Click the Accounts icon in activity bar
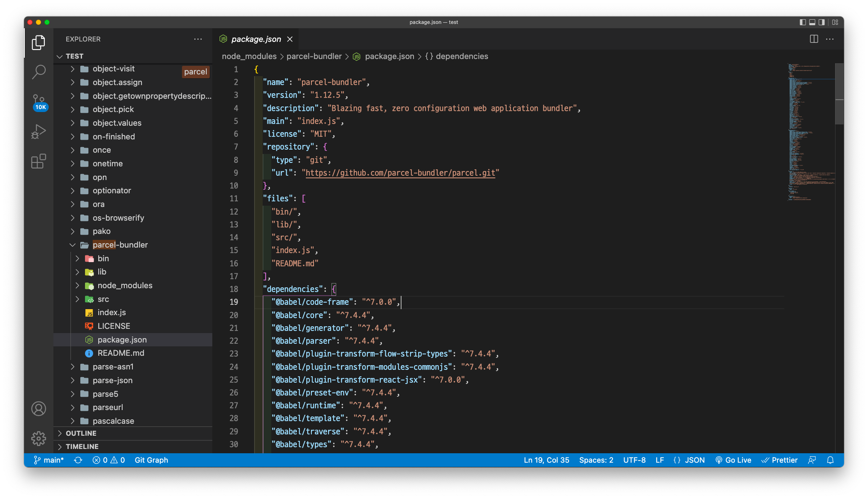Image resolution: width=868 pixels, height=499 pixels. tap(38, 409)
